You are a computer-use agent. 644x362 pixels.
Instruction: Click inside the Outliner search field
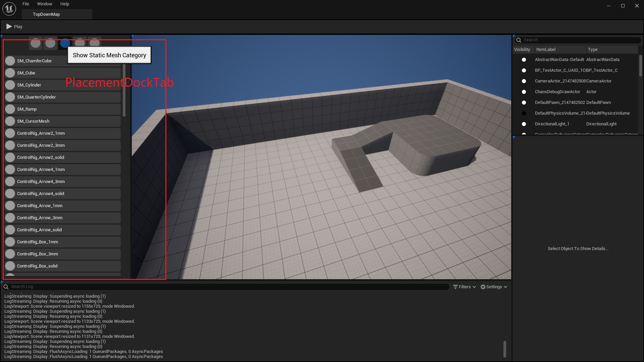[x=570, y=40]
